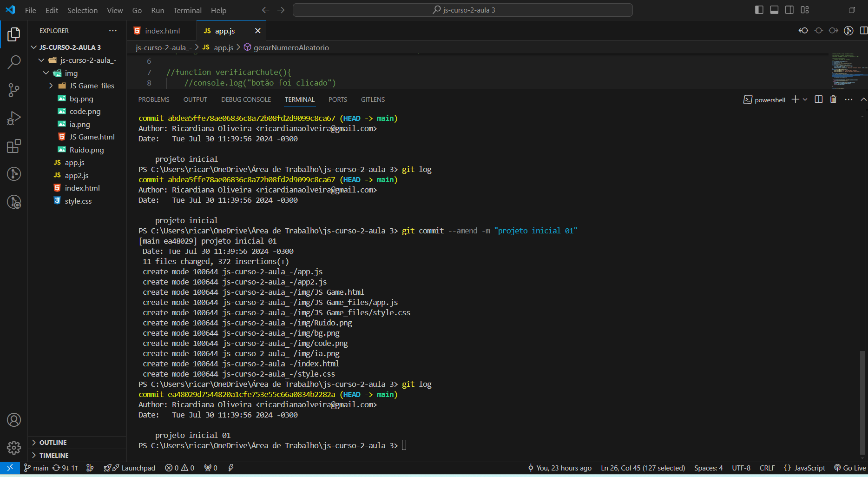Synchronize changes in the status bar
Image resolution: width=868 pixels, height=477 pixels.
click(65, 468)
